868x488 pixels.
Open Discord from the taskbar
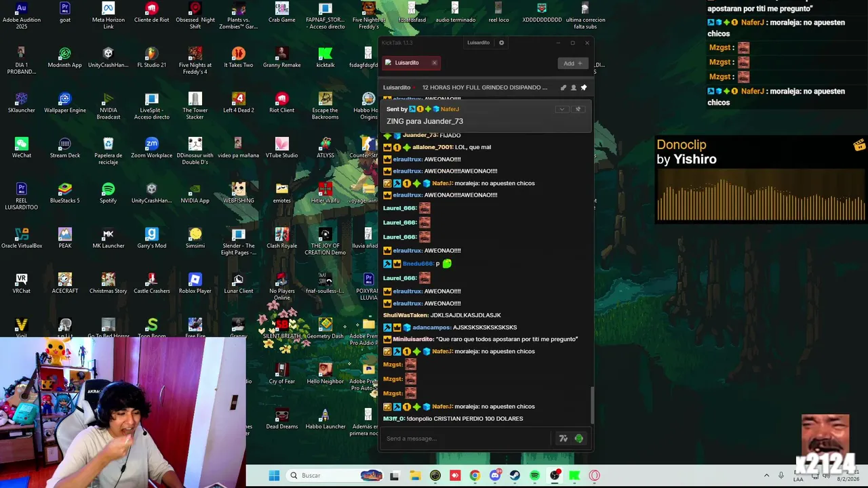pos(495,475)
